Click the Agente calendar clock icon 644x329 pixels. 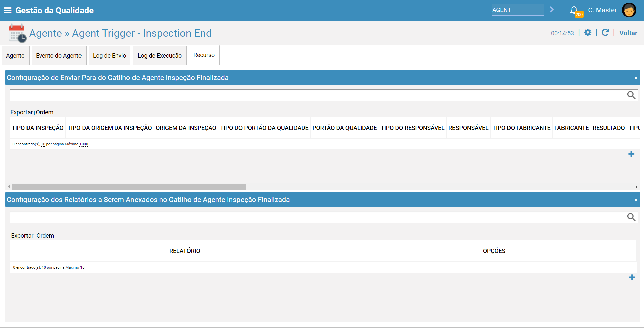(x=17, y=33)
